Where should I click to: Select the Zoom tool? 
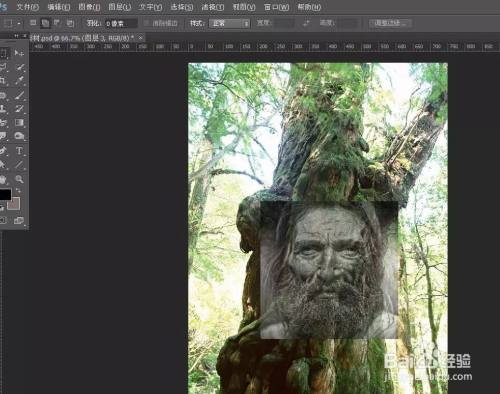(x=19, y=179)
